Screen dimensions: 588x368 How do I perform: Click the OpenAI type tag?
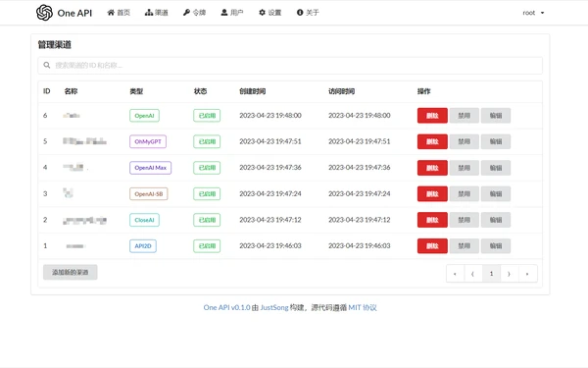[144, 116]
